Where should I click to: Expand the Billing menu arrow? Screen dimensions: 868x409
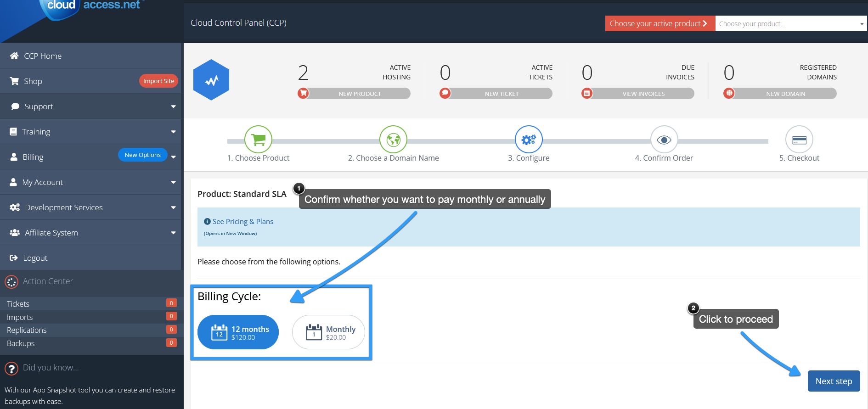pyautogui.click(x=173, y=157)
